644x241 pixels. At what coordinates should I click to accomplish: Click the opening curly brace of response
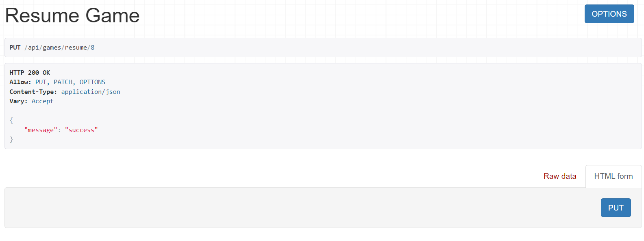coord(11,120)
